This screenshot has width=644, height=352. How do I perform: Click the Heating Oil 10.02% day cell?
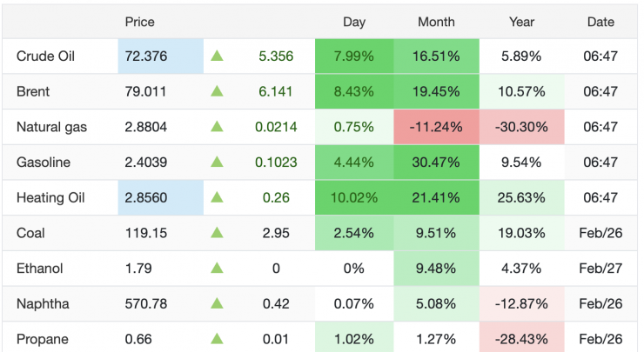click(x=354, y=197)
